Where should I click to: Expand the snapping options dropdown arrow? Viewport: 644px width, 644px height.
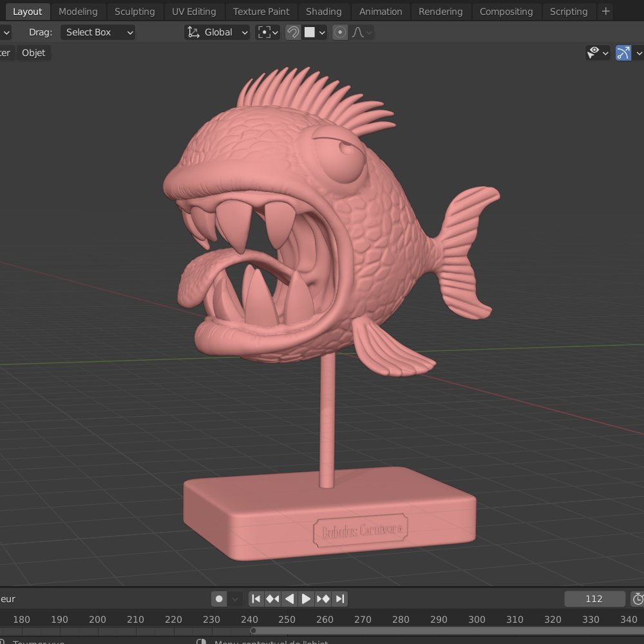[x=323, y=32]
